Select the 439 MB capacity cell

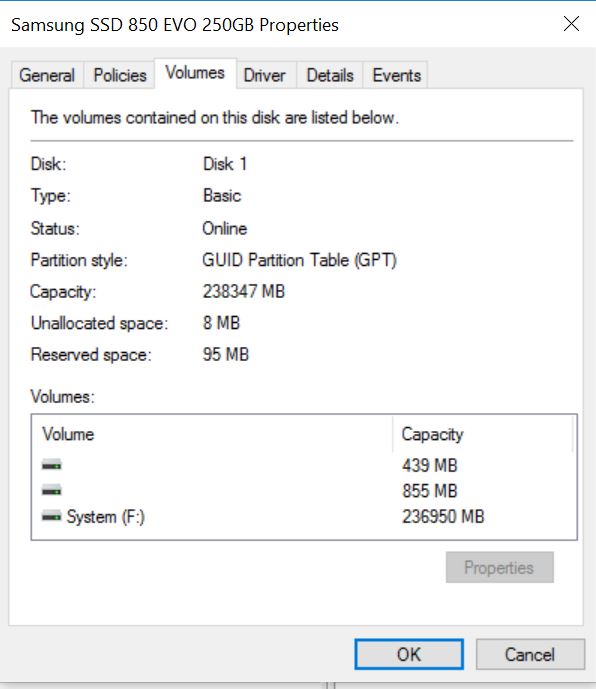pos(429,465)
